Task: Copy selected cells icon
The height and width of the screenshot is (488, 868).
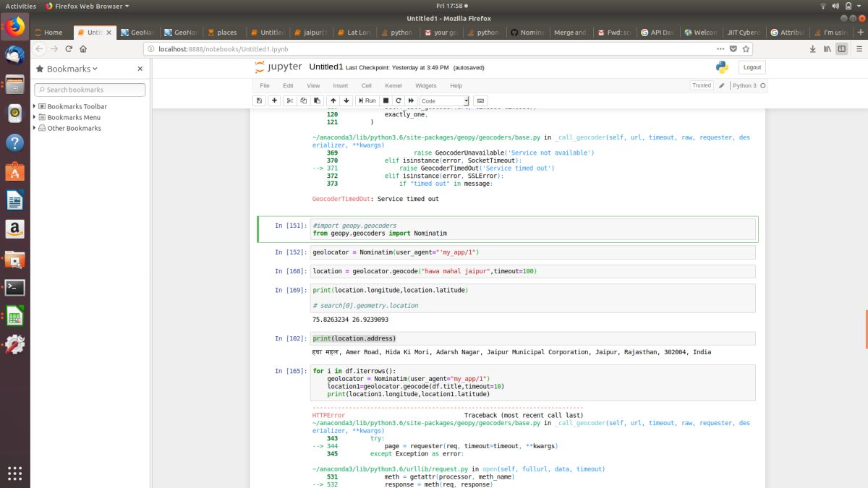Action: [x=303, y=100]
